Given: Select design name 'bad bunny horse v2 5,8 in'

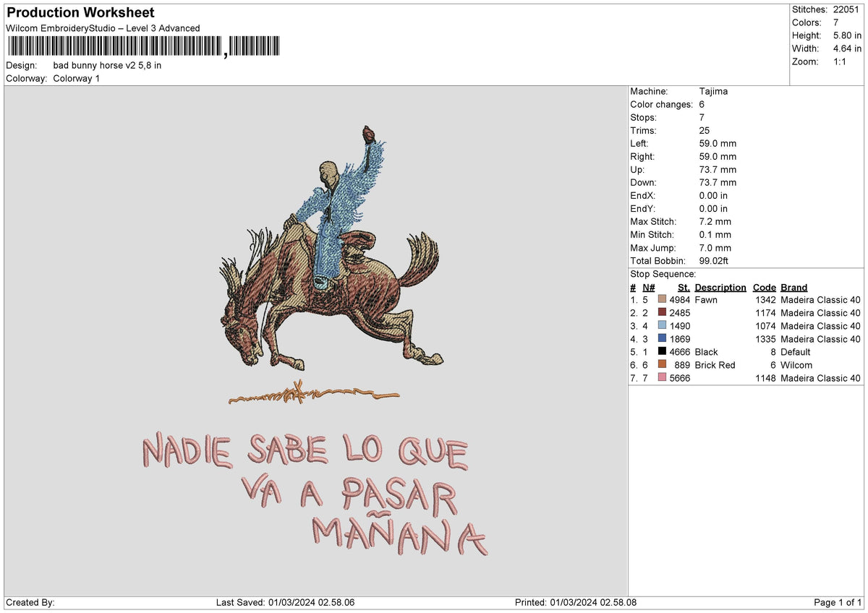Looking at the screenshot, I should (x=107, y=65).
